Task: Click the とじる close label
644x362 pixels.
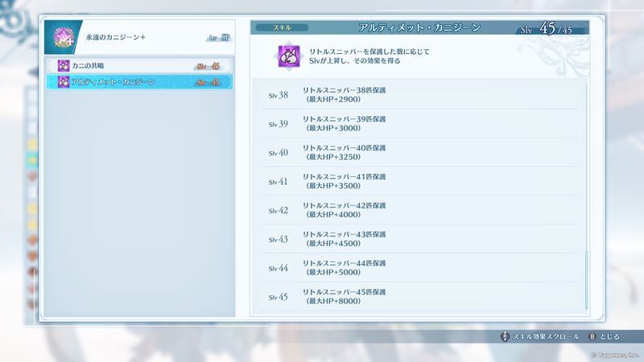Action: pos(609,336)
